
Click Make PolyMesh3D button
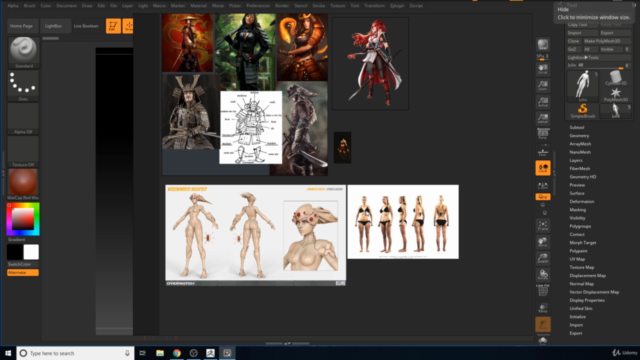607,41
